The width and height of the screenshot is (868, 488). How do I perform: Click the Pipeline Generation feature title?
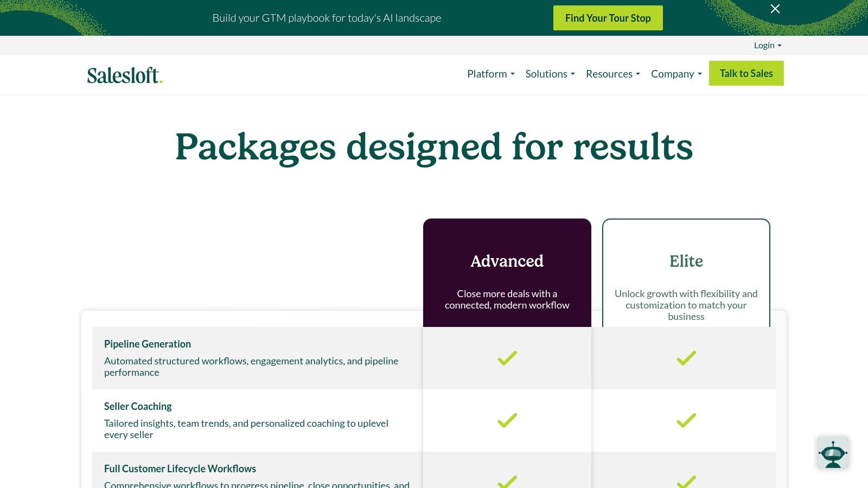click(148, 344)
